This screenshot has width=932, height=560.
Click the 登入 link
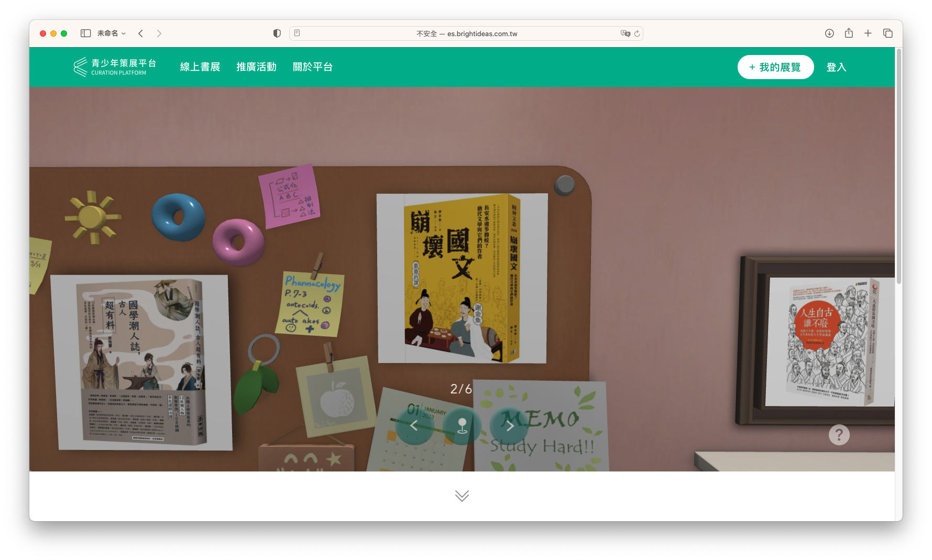click(836, 67)
